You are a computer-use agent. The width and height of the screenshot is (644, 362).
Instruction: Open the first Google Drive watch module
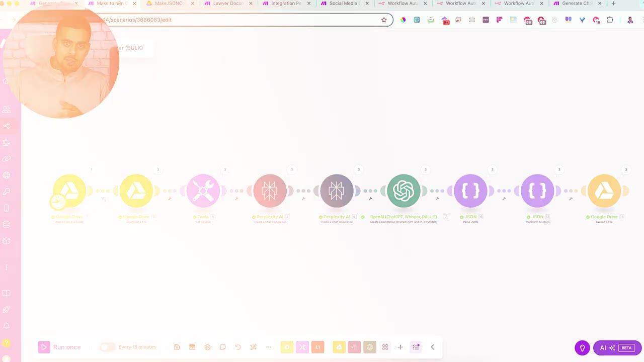(69, 191)
